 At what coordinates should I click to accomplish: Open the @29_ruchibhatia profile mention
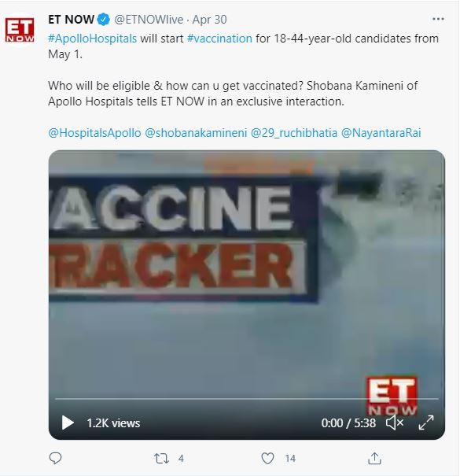tap(294, 133)
